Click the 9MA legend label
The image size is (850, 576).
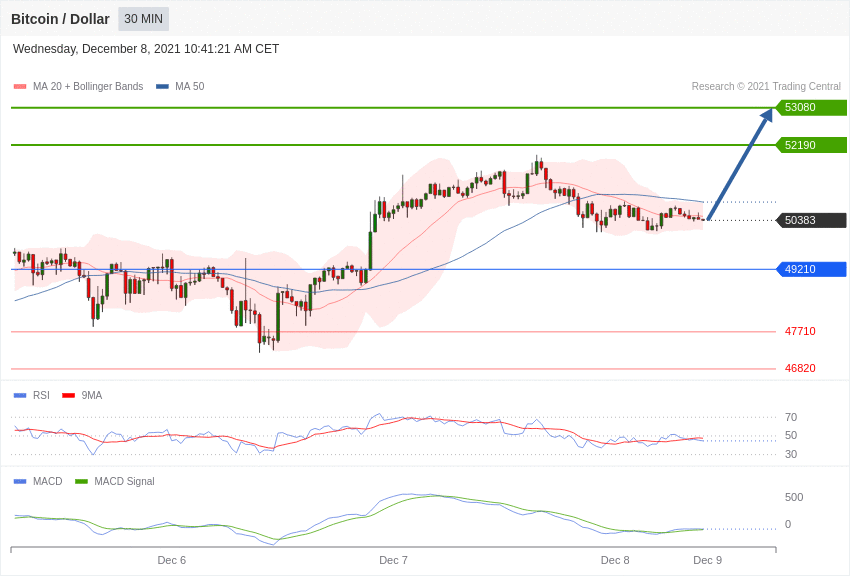click(x=92, y=396)
